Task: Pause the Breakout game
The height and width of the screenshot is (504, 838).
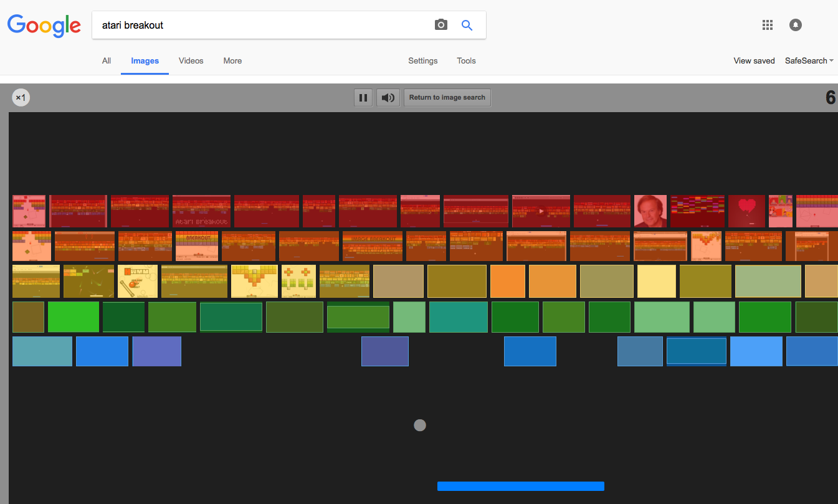Action: click(x=363, y=98)
